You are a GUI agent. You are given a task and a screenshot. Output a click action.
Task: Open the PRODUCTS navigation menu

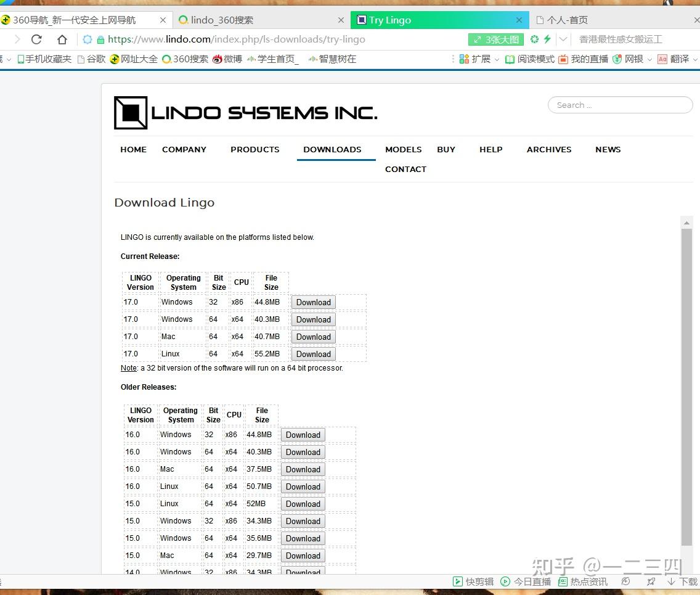point(255,149)
